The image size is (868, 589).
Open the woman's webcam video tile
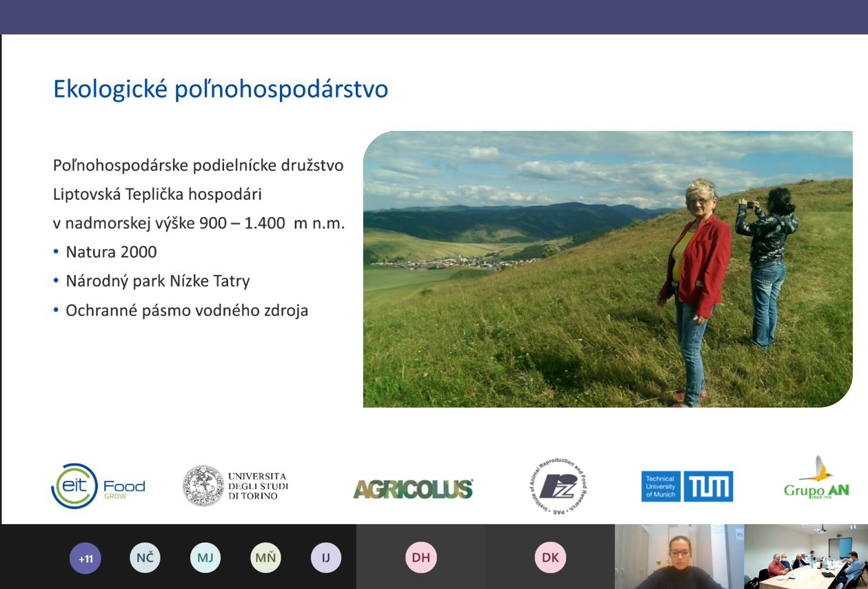[x=678, y=557]
